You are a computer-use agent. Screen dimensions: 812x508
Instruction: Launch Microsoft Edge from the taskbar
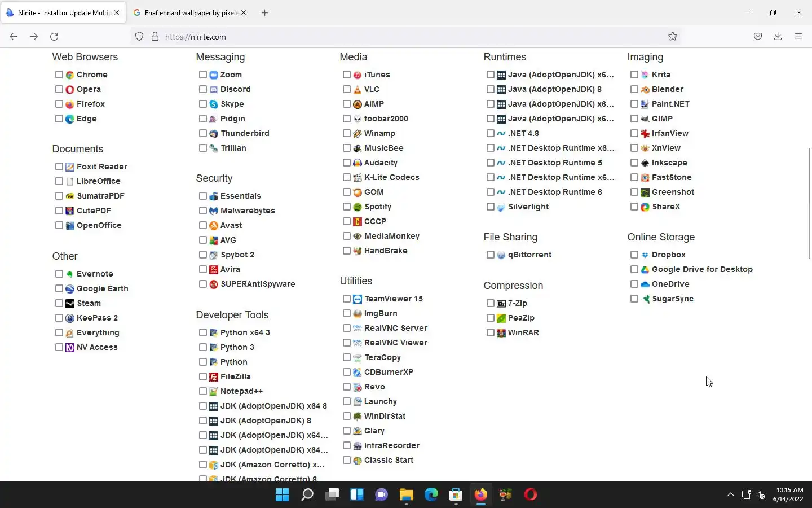431,495
